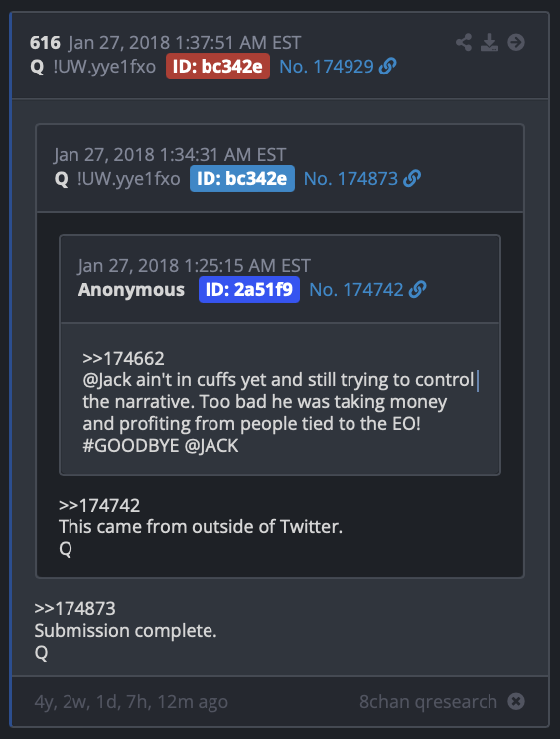The image size is (560, 739).
Task: Click tripcode !UW.yye1fxo in top header
Action: [104, 67]
